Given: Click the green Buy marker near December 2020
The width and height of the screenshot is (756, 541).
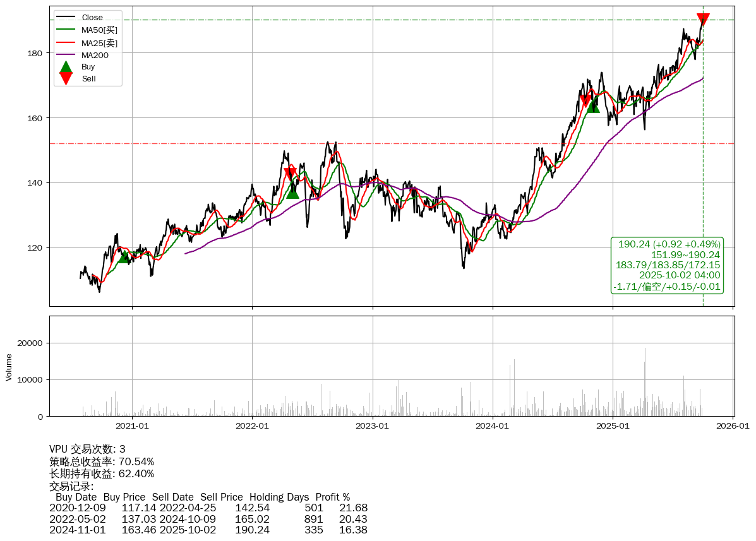Looking at the screenshot, I should point(124,256).
